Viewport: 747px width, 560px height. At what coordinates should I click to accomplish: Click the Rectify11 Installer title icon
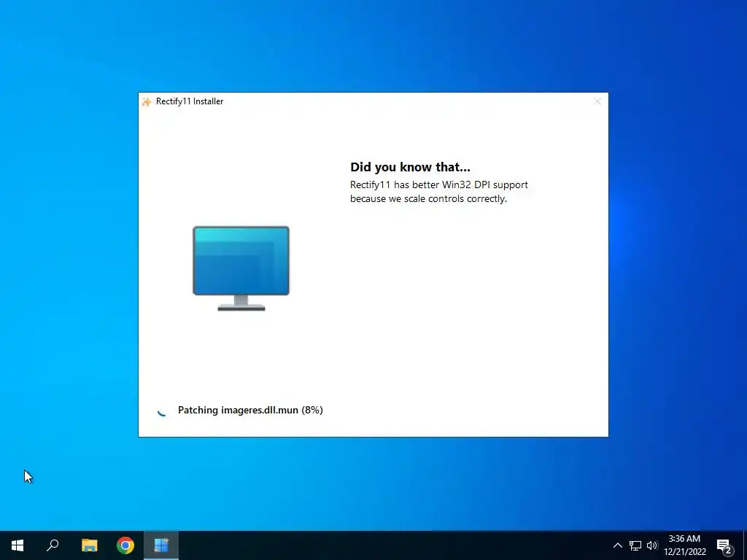tap(147, 101)
